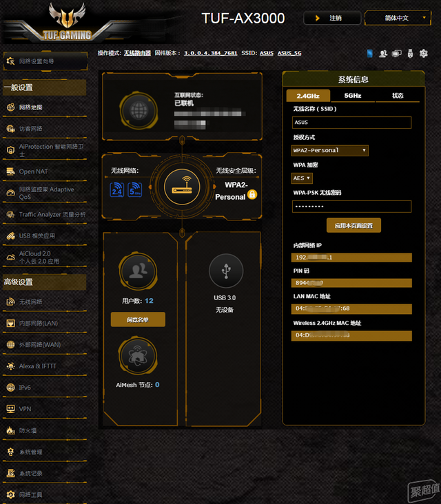Click the ASUS_5G SSID link
This screenshot has width=441, height=504.
point(289,53)
